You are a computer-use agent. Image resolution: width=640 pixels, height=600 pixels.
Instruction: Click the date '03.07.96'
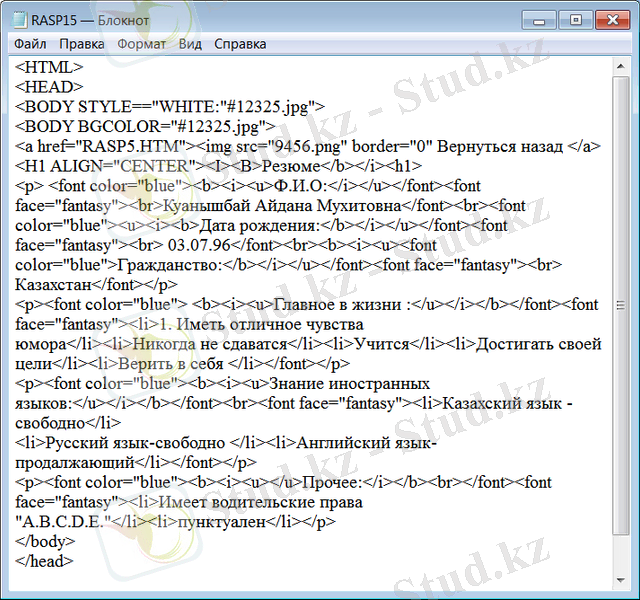click(199, 245)
